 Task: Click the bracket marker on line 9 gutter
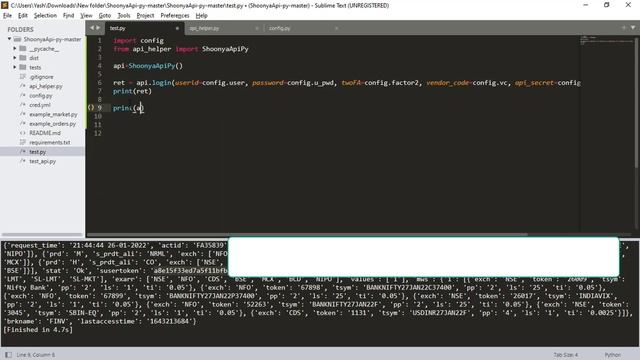(91, 108)
